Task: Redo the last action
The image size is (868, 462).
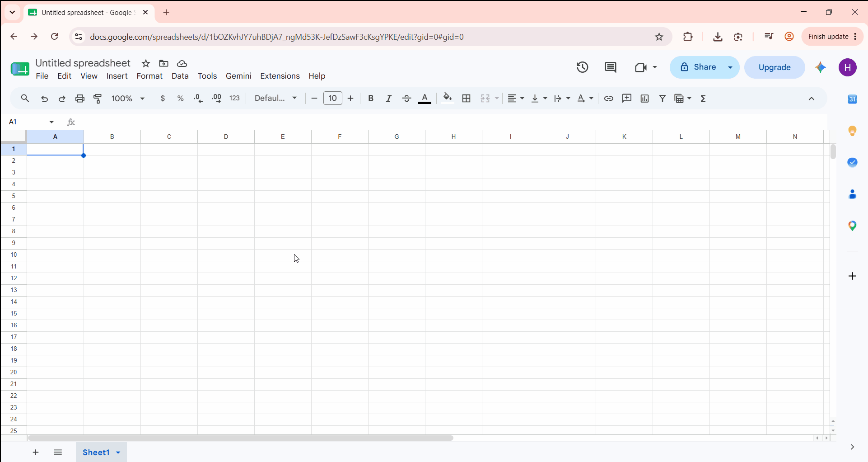Action: tap(62, 99)
